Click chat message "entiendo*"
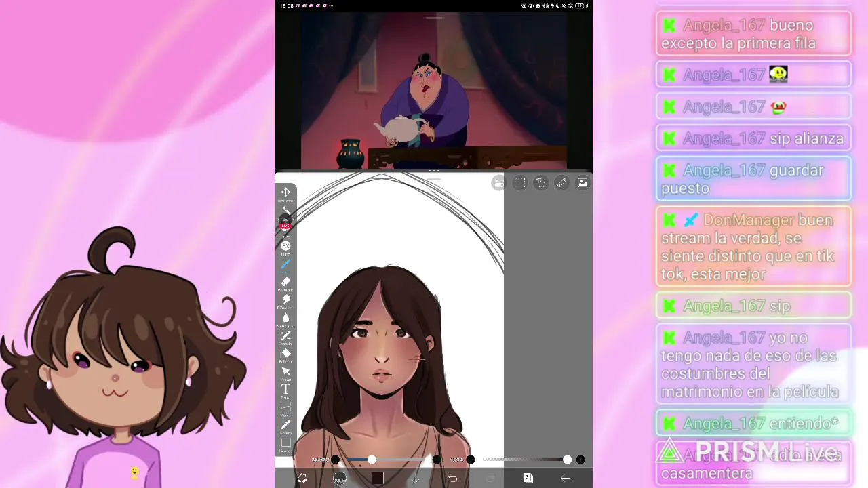Viewport: 868px width, 488px height. click(753, 424)
